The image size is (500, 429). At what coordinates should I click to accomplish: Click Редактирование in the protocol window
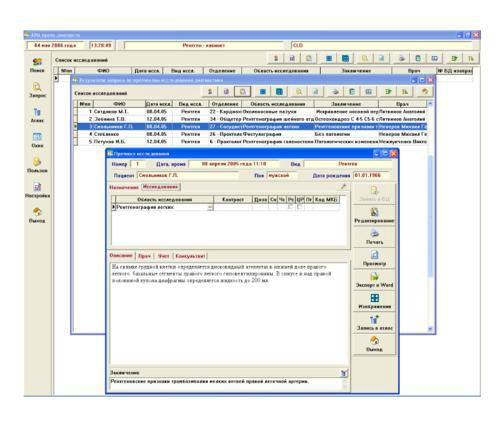374,215
